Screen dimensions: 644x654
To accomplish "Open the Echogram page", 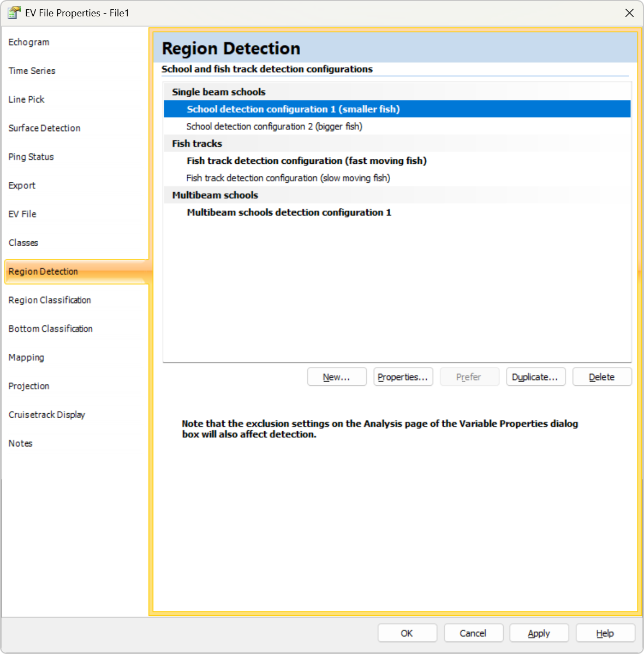I will [29, 42].
